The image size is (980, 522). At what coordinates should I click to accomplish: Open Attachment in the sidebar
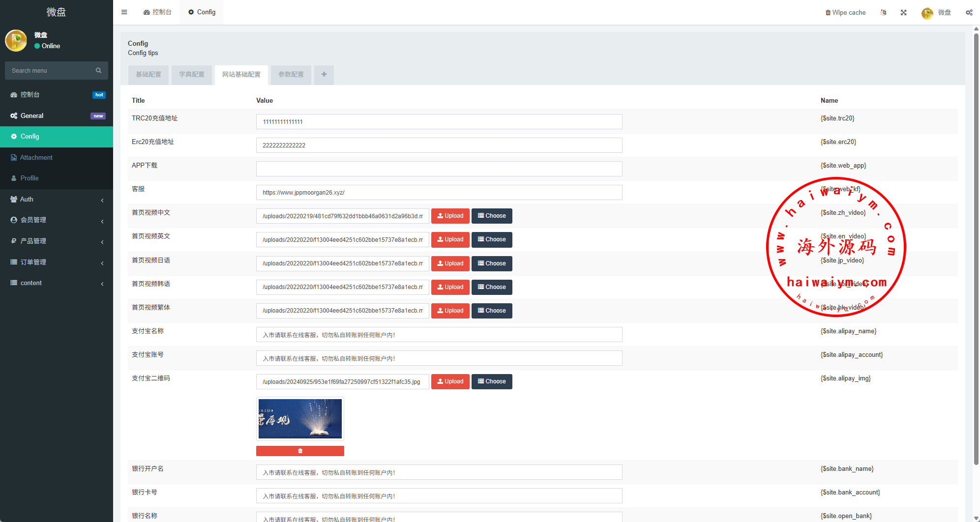pyautogui.click(x=36, y=158)
